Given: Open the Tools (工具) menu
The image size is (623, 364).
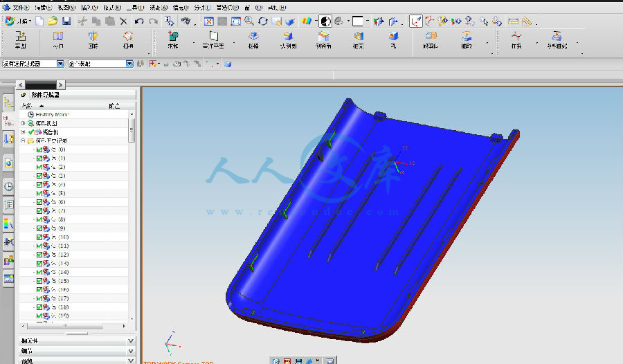Looking at the screenshot, I should [x=136, y=8].
